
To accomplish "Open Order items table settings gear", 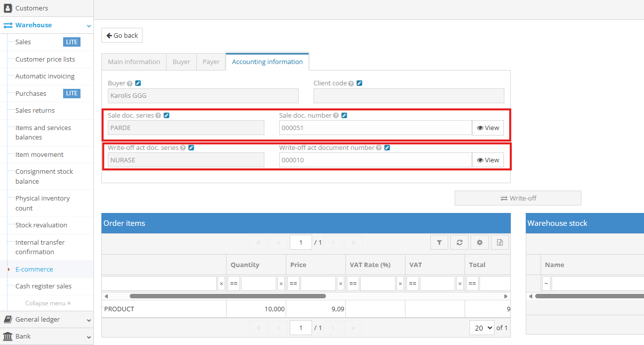I will [x=479, y=242].
